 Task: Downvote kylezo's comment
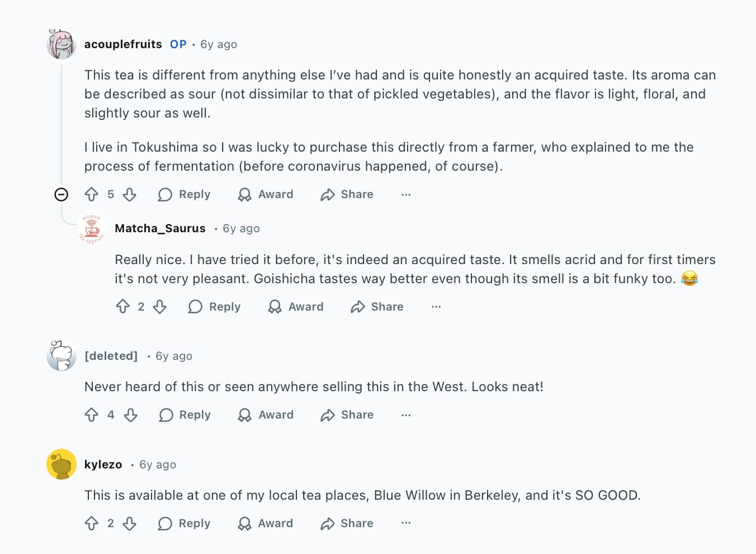pyautogui.click(x=130, y=523)
